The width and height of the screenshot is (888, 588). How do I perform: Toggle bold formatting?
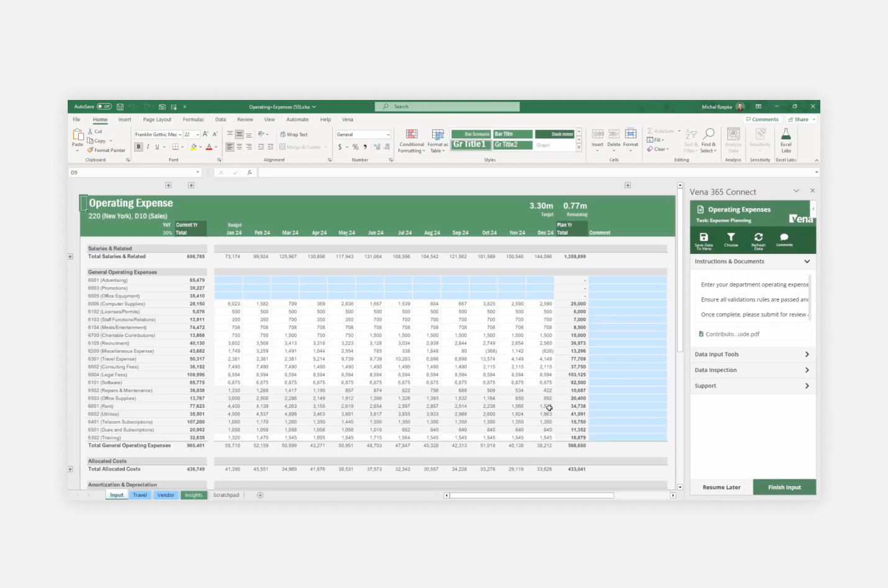(138, 147)
